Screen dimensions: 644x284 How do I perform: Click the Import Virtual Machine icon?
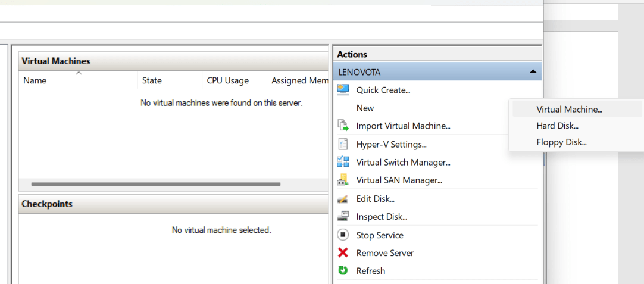(x=343, y=126)
